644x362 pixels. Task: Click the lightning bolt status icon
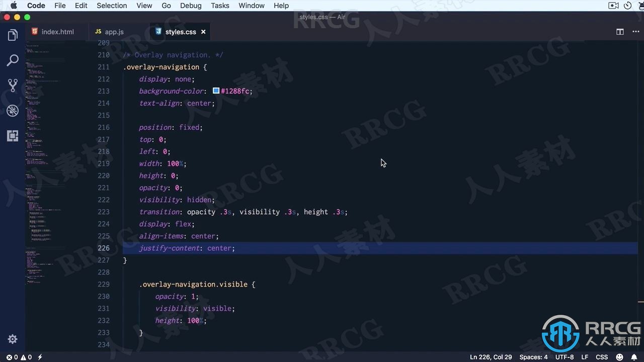coord(40,357)
